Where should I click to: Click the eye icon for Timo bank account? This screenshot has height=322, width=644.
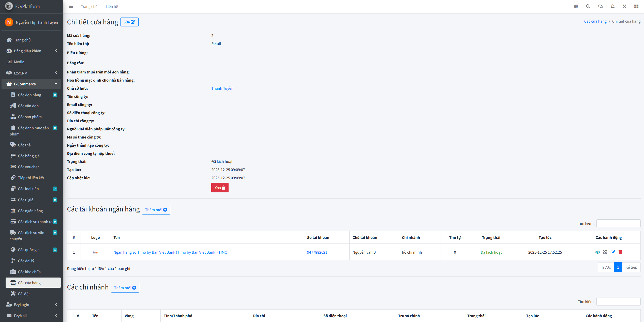(x=597, y=252)
